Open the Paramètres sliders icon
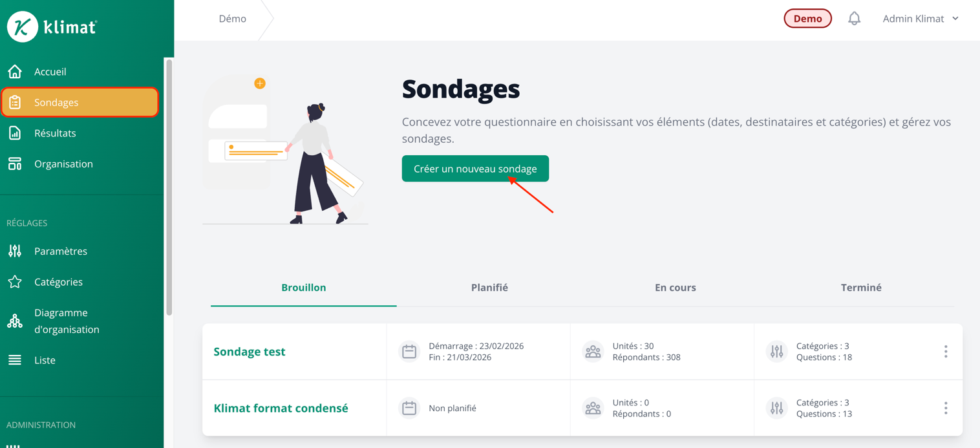This screenshot has height=448, width=980. coord(15,251)
